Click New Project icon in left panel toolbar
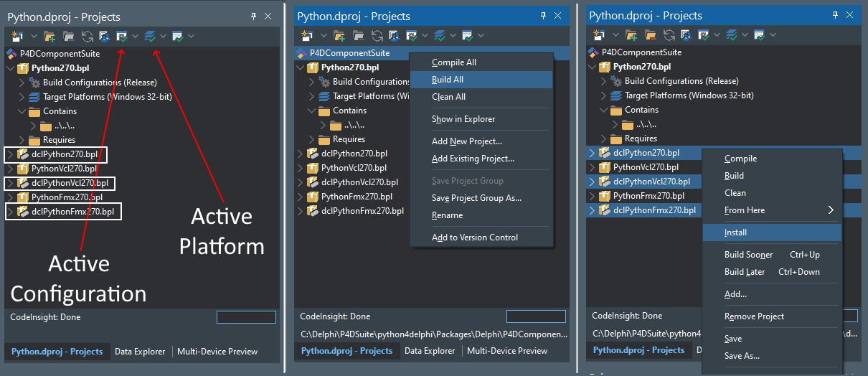868x376 pixels. point(16,36)
